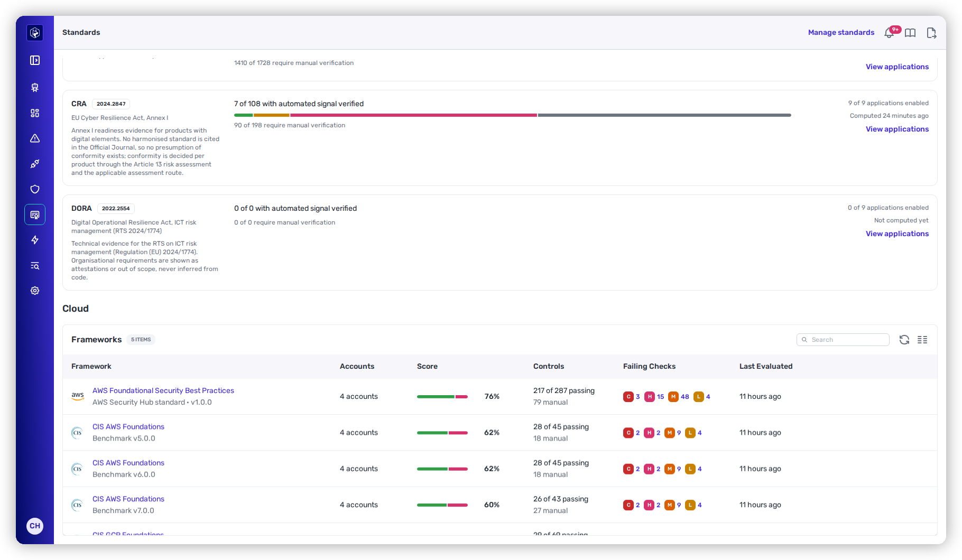Click '217 of 287 passing' controls cell
Screen dimensions: 962x560
pos(564,390)
